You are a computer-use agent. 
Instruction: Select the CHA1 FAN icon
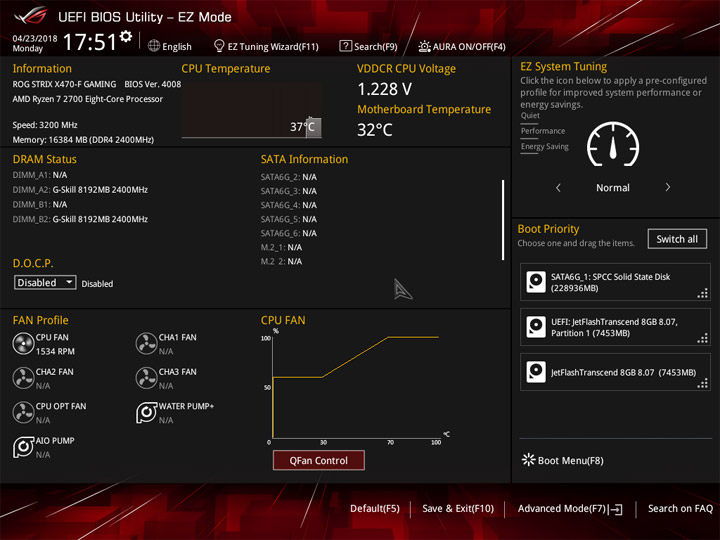click(x=146, y=344)
